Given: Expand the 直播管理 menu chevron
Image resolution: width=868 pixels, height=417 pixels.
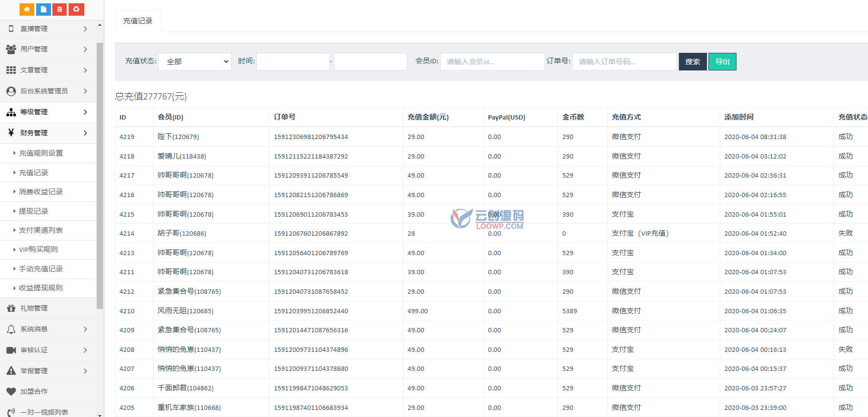Looking at the screenshot, I should [x=85, y=29].
